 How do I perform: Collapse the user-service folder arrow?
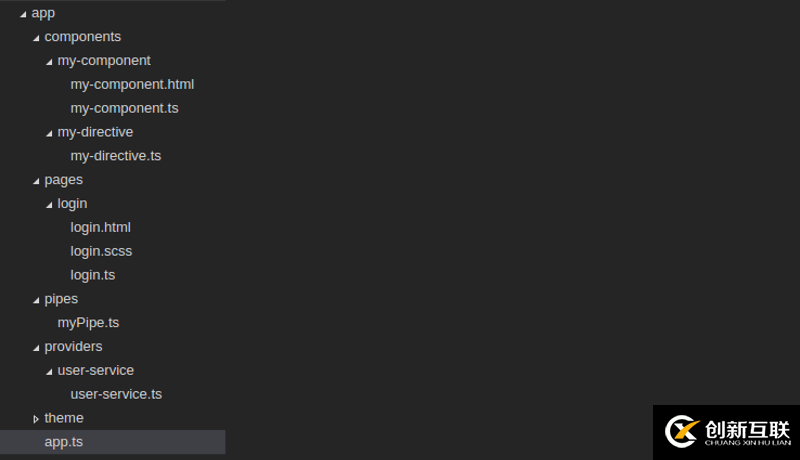click(50, 372)
